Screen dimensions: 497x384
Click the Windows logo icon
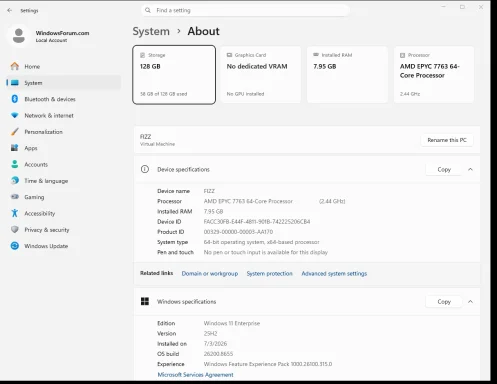point(145,302)
